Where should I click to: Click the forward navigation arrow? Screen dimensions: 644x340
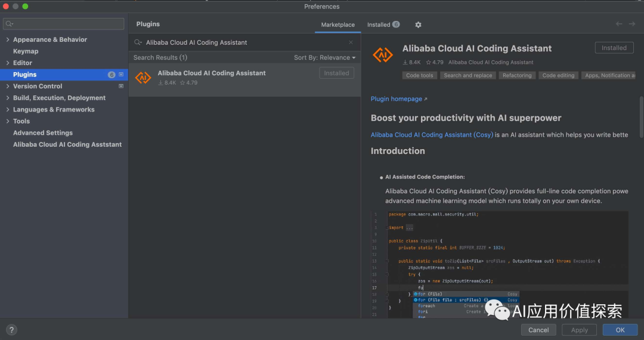click(x=632, y=24)
